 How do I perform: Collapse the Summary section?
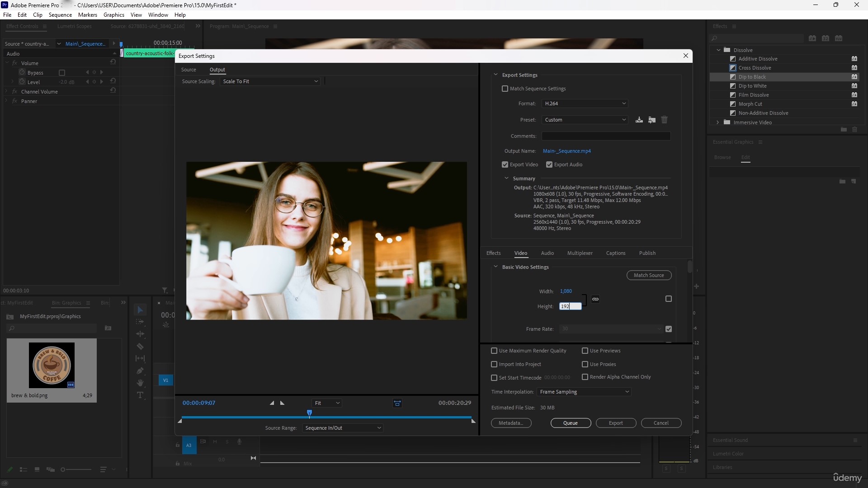(x=506, y=178)
